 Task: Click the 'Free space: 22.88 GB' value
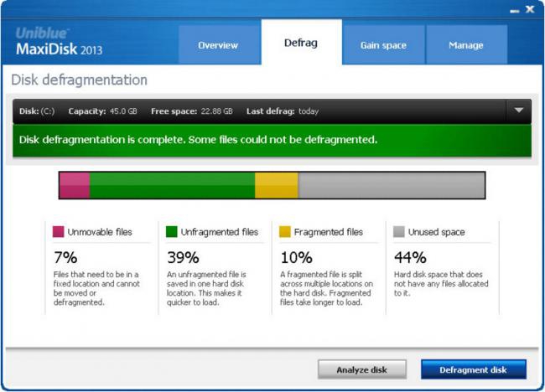[192, 111]
